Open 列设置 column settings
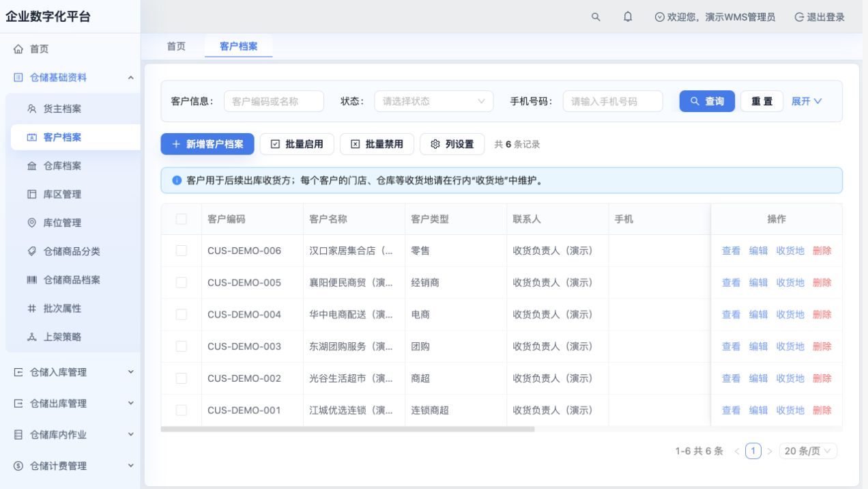Image resolution: width=868 pixels, height=489 pixels. pyautogui.click(x=452, y=144)
